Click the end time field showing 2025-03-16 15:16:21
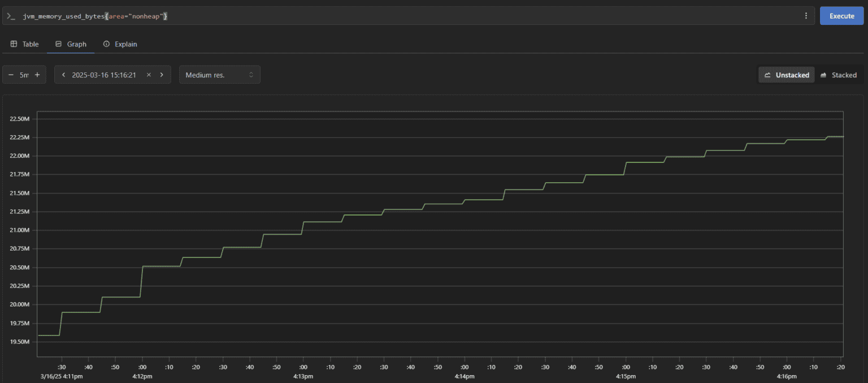Screen dimensions: 868x383 [x=104, y=75]
